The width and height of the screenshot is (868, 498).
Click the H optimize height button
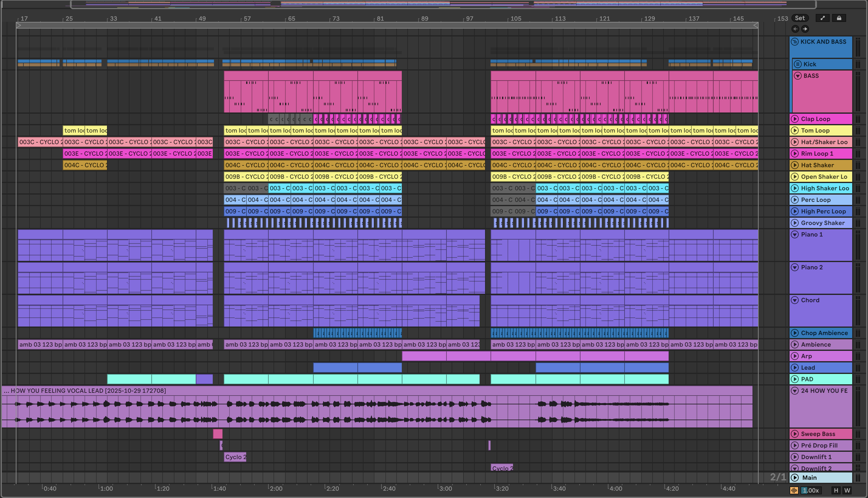tap(836, 490)
